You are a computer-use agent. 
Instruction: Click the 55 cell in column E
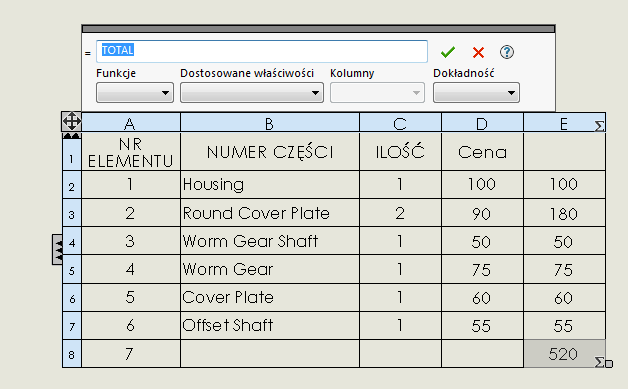click(x=564, y=326)
